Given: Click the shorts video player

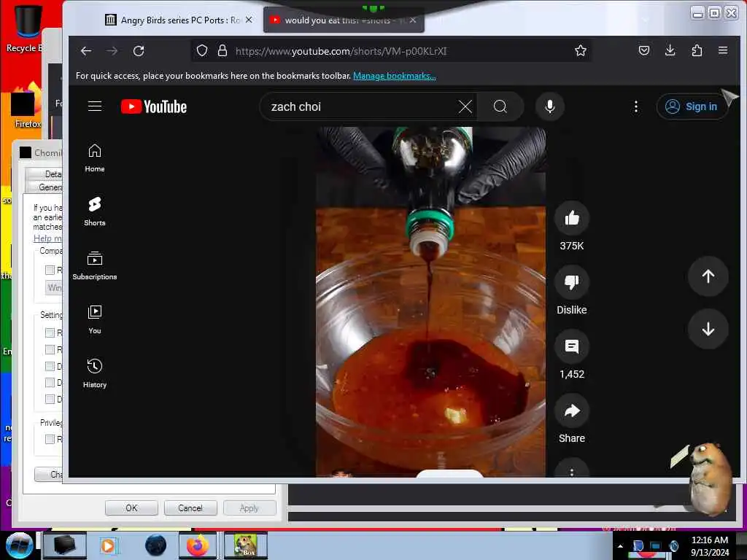Looking at the screenshot, I should [430, 302].
